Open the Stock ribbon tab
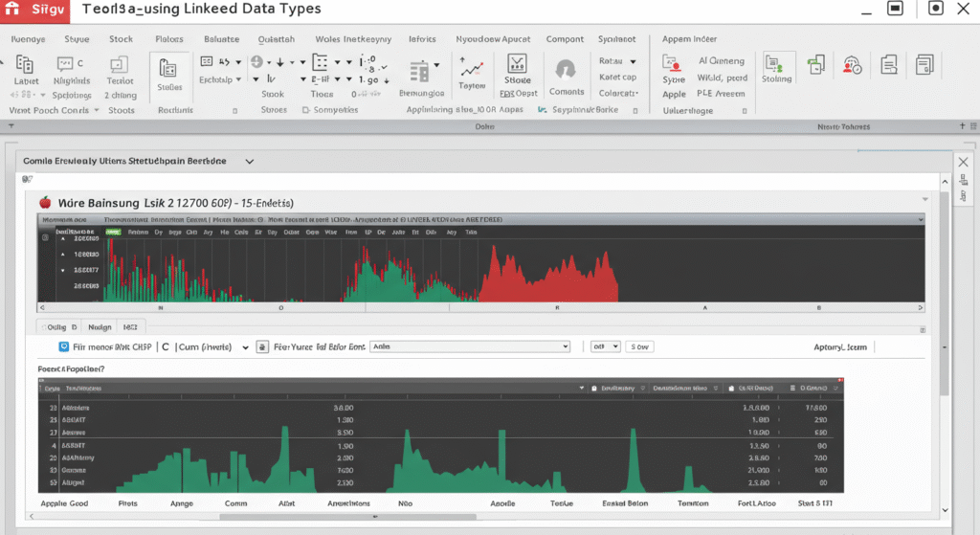Viewport: 980px width, 535px height. pos(121,39)
